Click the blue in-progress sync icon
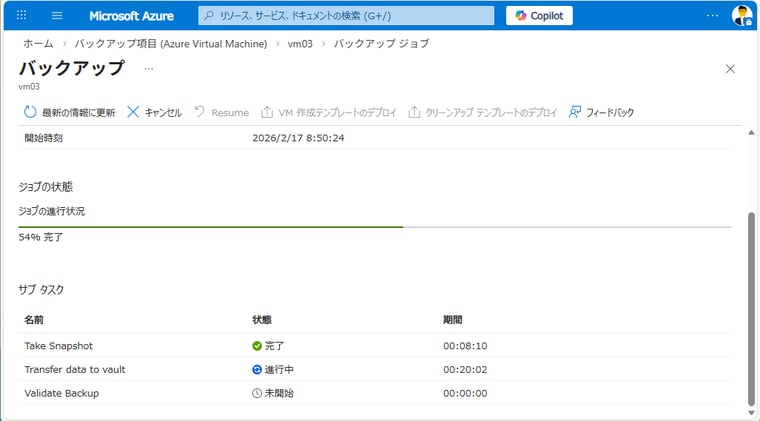 point(257,370)
